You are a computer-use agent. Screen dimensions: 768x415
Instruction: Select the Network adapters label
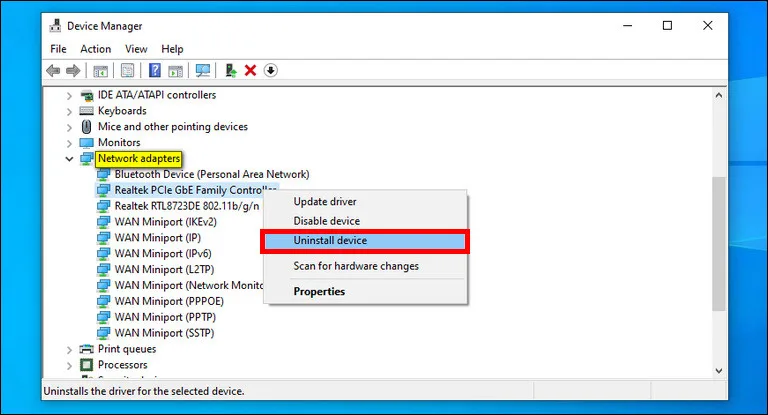(x=139, y=159)
